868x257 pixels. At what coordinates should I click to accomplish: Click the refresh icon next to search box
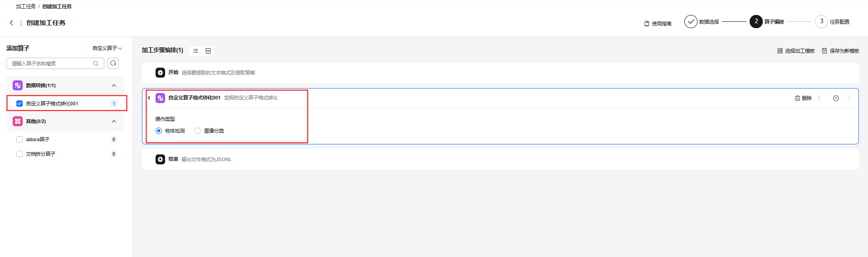(113, 64)
